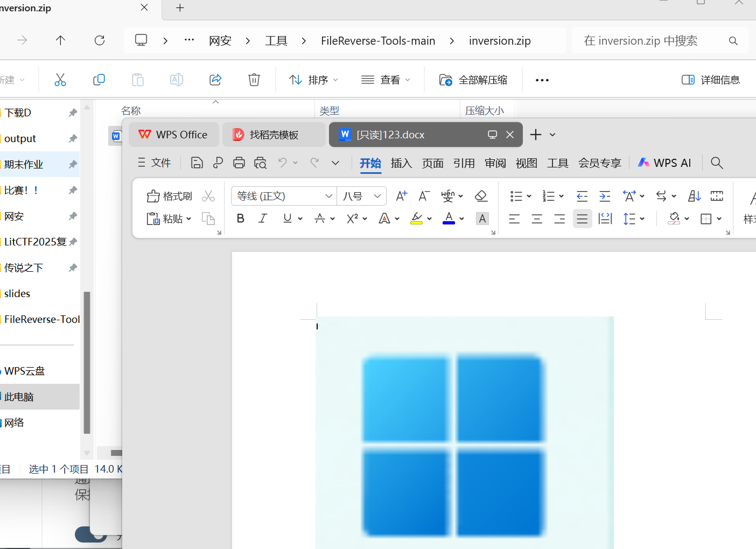Toggle Center alignment
Image resolution: width=756 pixels, height=549 pixels.
537,219
